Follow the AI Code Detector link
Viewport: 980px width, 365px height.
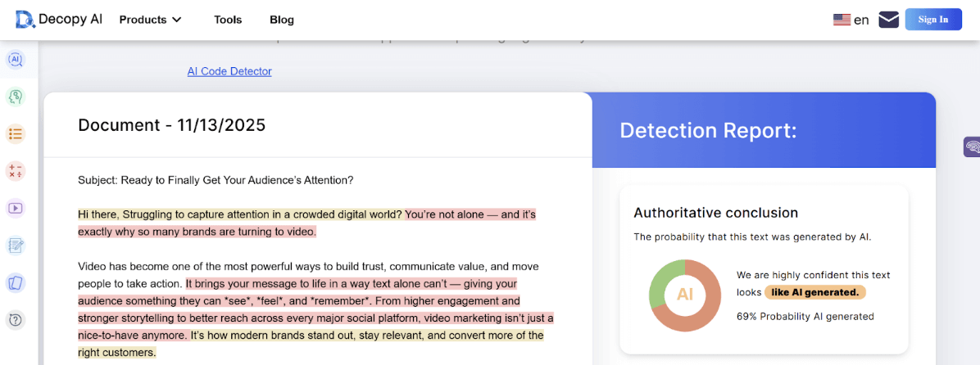[x=229, y=71]
